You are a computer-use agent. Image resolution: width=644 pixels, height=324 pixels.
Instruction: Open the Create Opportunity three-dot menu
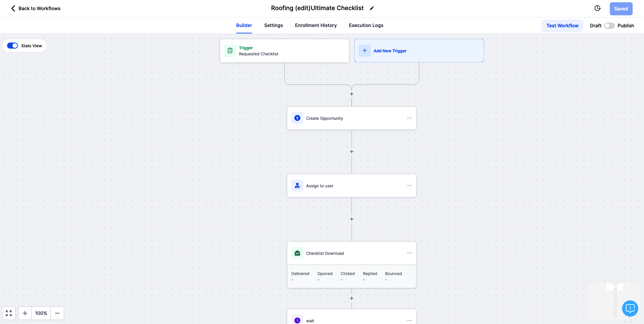coord(409,118)
